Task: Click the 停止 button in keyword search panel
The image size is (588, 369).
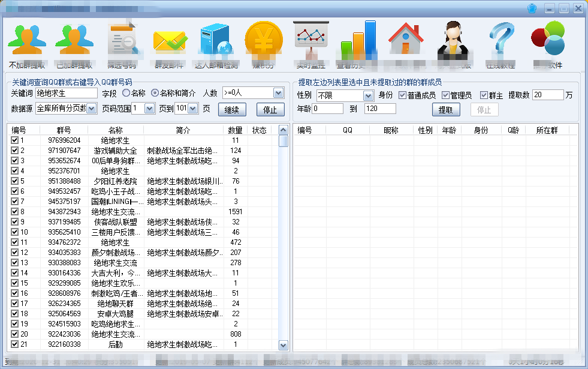Action: click(x=270, y=110)
